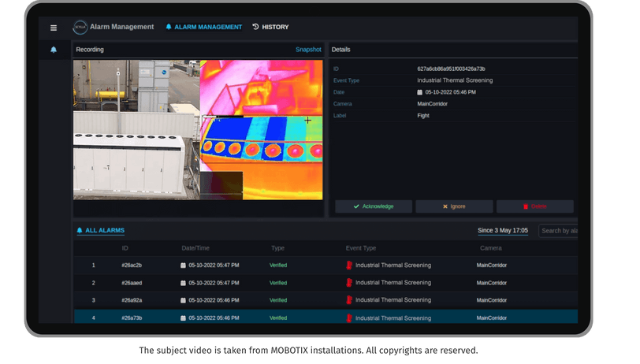640x364 pixels.
Task: Click the X icon on Ignore
Action: 445,206
